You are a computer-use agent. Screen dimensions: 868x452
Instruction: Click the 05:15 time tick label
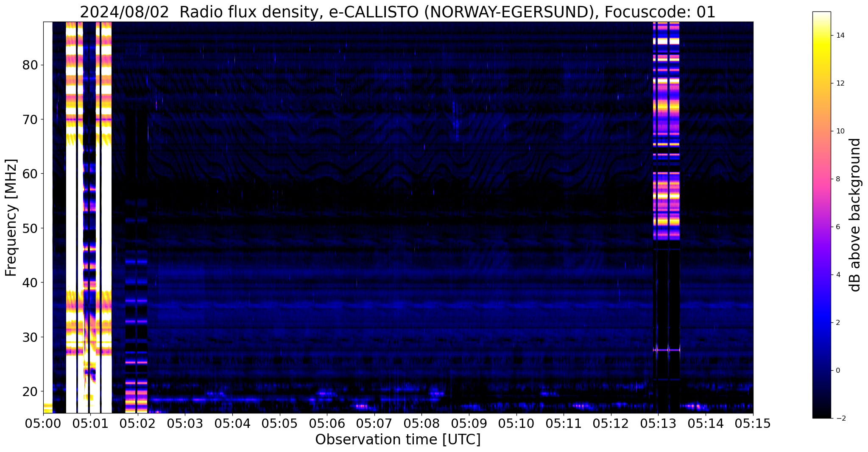(753, 423)
